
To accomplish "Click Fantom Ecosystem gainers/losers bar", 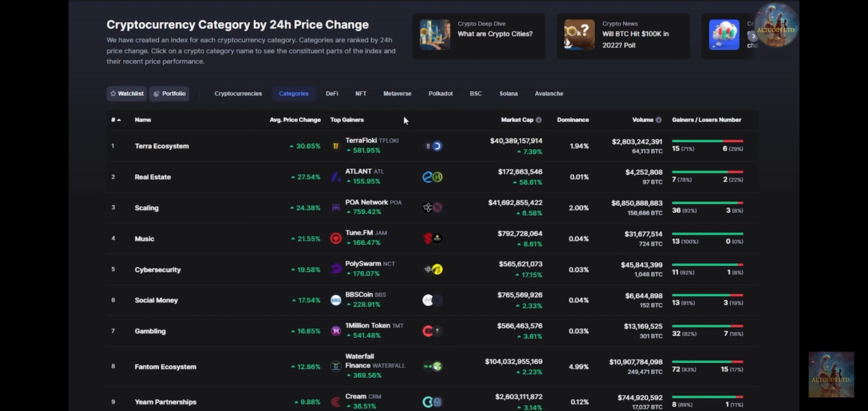I will click(707, 362).
